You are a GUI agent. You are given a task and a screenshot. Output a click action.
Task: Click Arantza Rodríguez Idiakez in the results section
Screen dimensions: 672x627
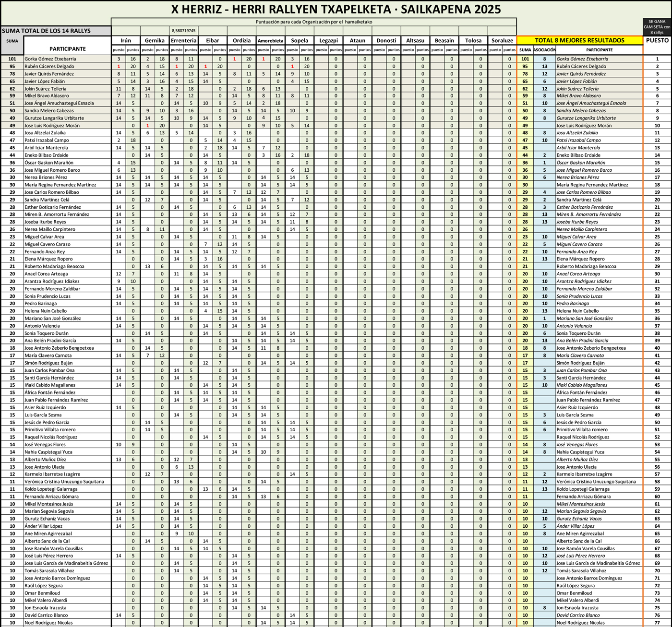coord(584,281)
